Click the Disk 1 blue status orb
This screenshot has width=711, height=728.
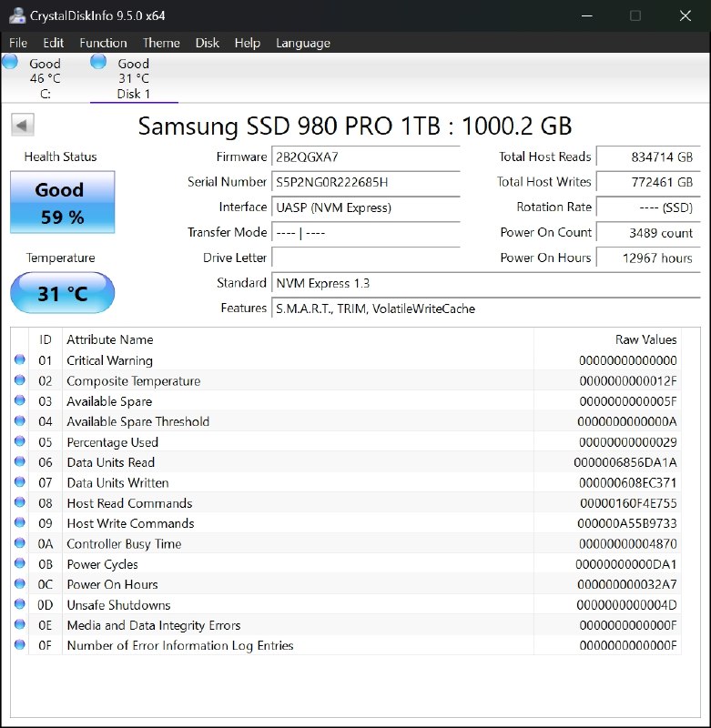pos(98,62)
